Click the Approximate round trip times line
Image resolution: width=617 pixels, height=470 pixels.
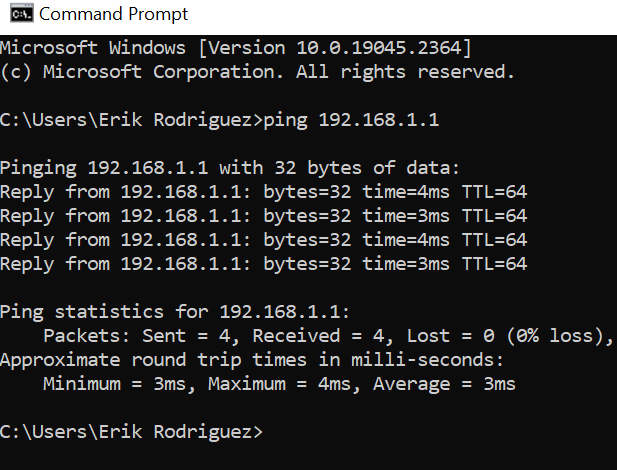[252, 360]
